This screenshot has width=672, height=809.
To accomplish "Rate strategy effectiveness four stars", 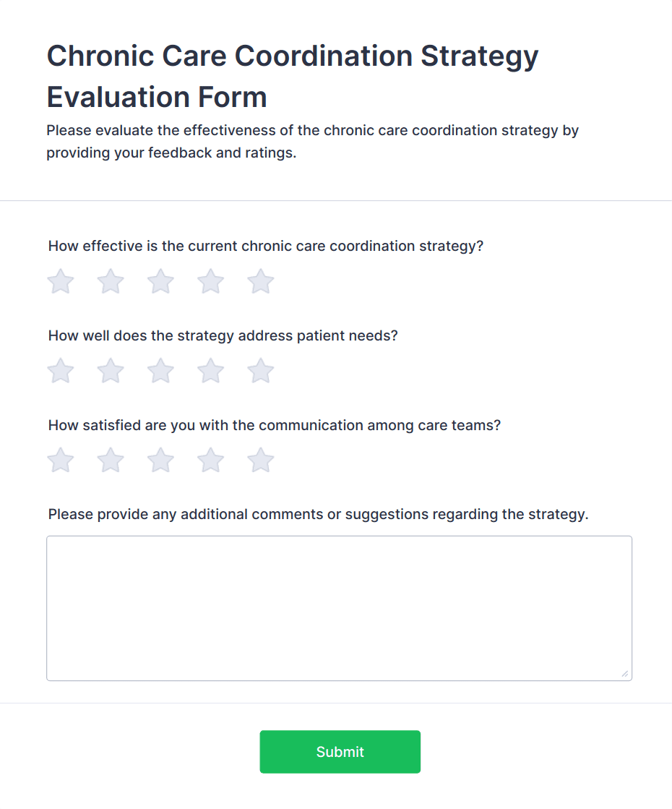I will tap(210, 281).
